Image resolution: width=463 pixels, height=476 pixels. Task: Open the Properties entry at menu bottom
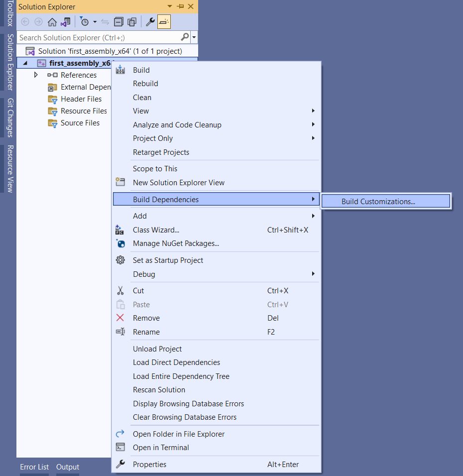(x=149, y=465)
